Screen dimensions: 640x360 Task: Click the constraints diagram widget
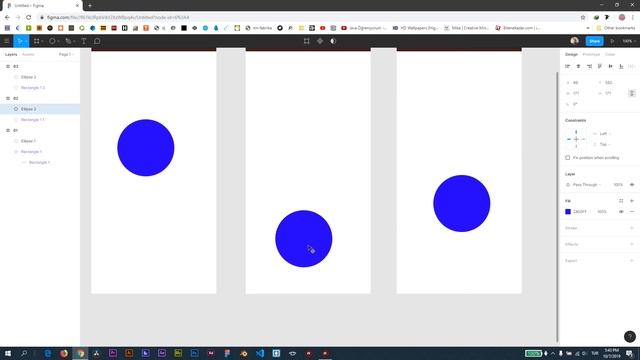[x=576, y=139]
